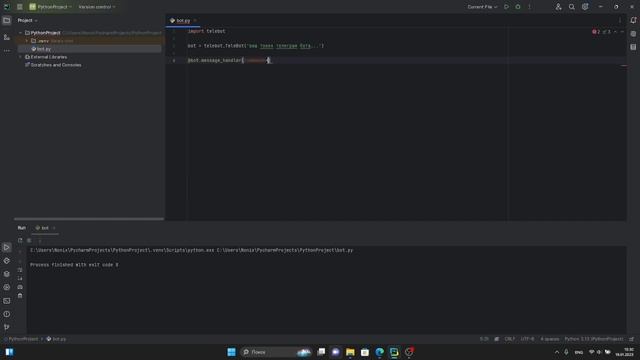Open the Version control dropdown
640x360 pixels.
tap(97, 7)
